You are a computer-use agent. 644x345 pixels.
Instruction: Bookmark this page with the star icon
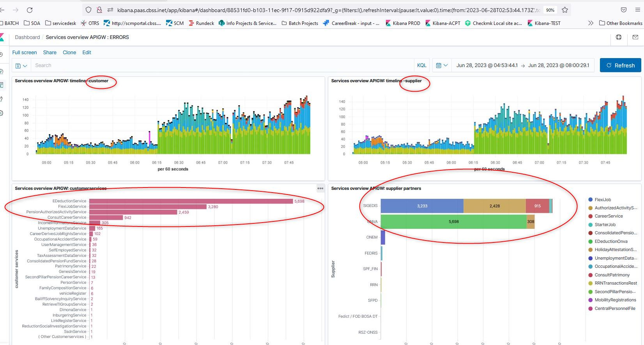564,10
